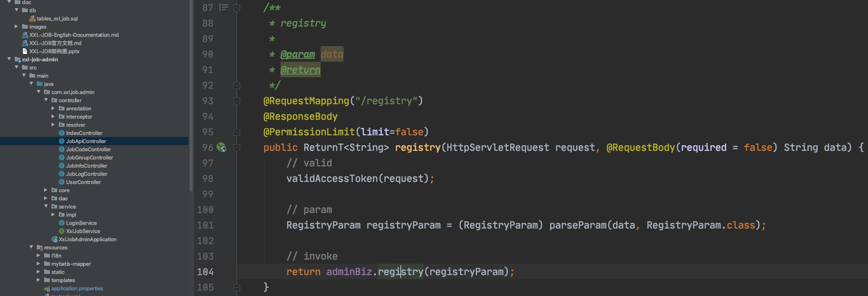Select UserController in the project tree
Screen dimensions: 868x296
(x=83, y=182)
